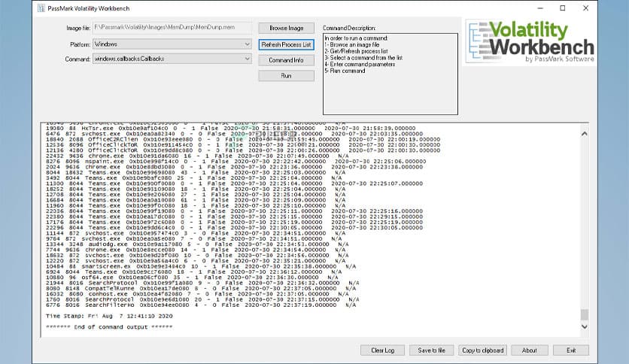Image resolution: width=629 pixels, height=364 pixels.
Task: Click the HxTsr.exe row in output
Action: coord(231,129)
